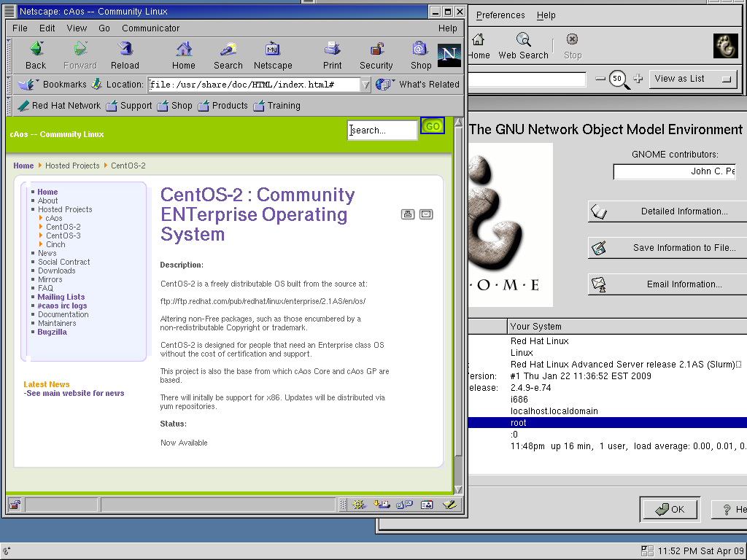This screenshot has width=747, height=560.
Task: Open Help menu in GNOME window
Action: click(546, 15)
